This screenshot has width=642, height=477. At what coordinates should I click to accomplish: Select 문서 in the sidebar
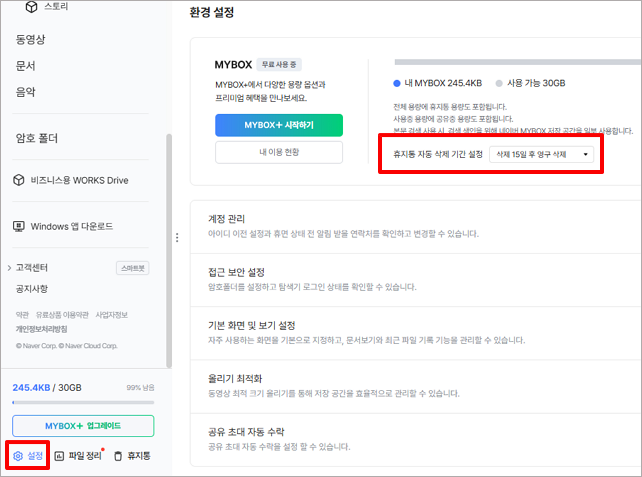(x=25, y=66)
